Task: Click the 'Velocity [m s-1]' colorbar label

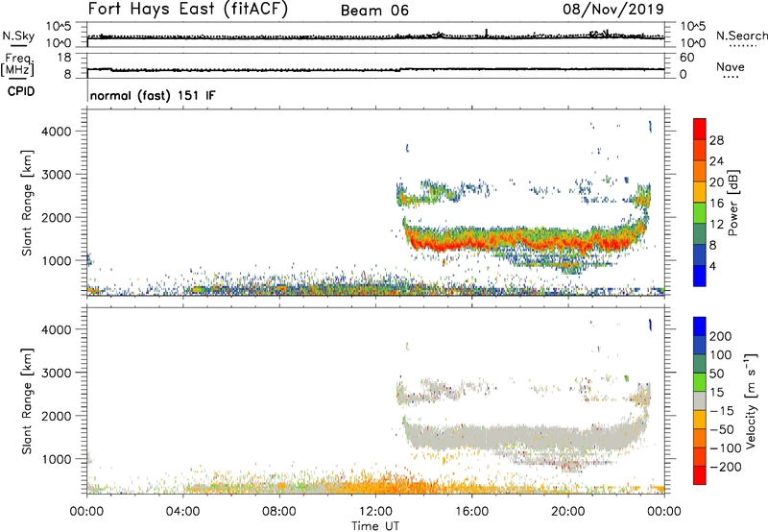Action: click(x=752, y=400)
